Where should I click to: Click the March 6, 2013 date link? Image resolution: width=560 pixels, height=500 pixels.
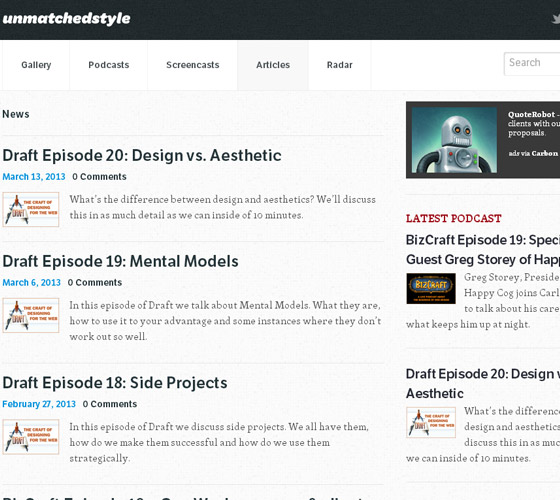[x=31, y=282]
